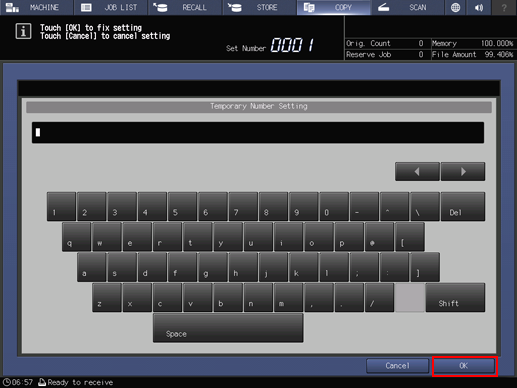Tap the s key
The height and width of the screenshot is (388, 517).
122,267
